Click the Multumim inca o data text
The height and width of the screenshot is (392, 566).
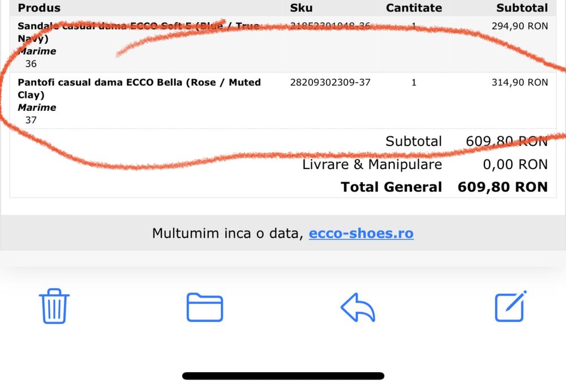click(228, 233)
